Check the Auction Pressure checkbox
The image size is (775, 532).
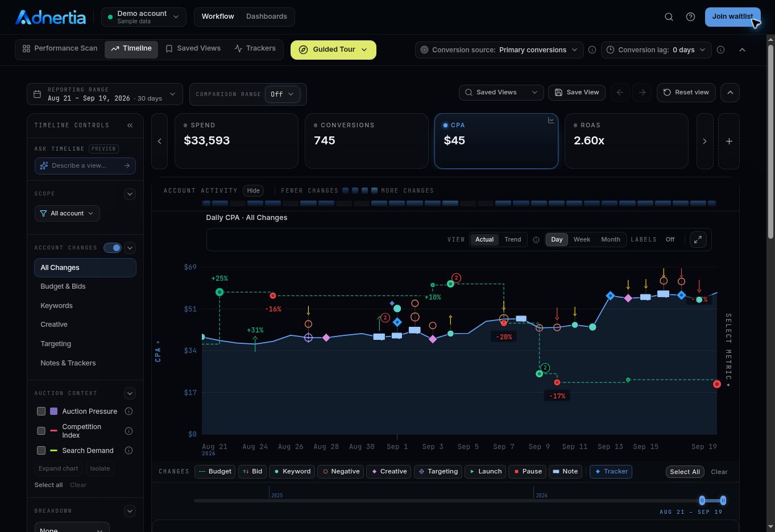[x=41, y=412]
